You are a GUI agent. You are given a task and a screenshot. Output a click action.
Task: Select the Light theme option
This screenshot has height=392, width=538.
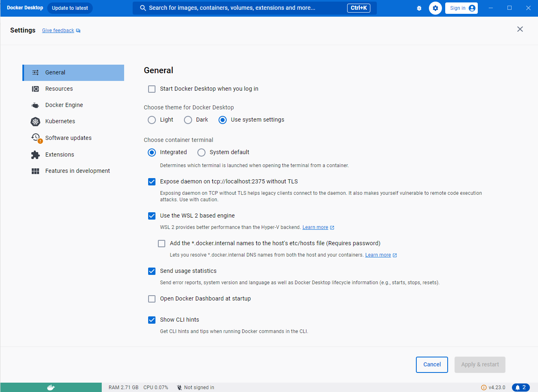click(x=152, y=120)
